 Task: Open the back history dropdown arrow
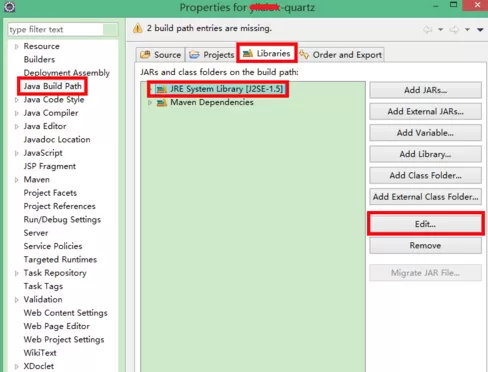pos(440,30)
